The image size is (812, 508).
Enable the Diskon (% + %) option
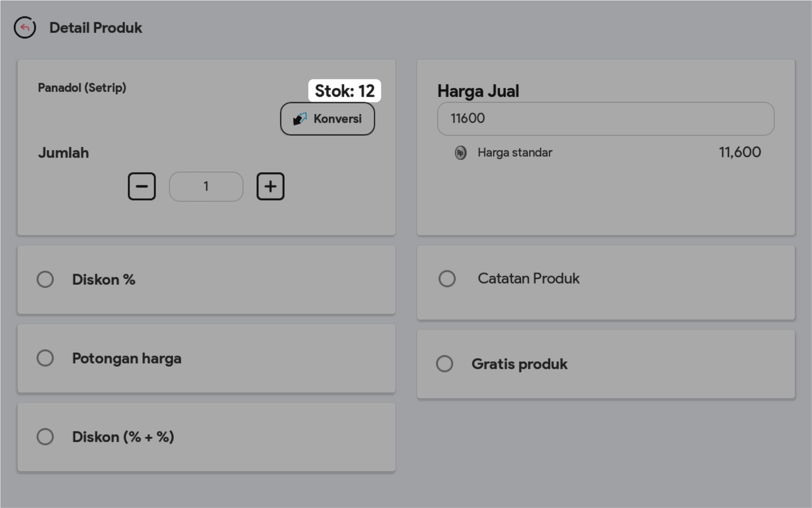point(46,437)
